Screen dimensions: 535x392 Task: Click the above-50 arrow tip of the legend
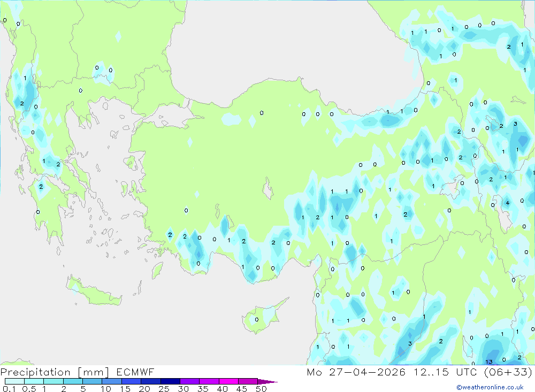267,381
